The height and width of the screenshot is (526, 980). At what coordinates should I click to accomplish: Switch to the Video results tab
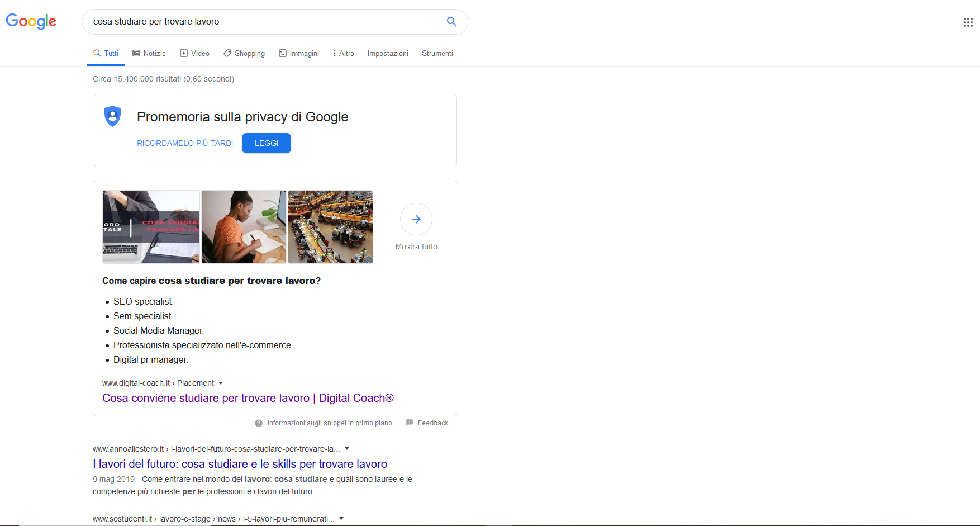194,54
